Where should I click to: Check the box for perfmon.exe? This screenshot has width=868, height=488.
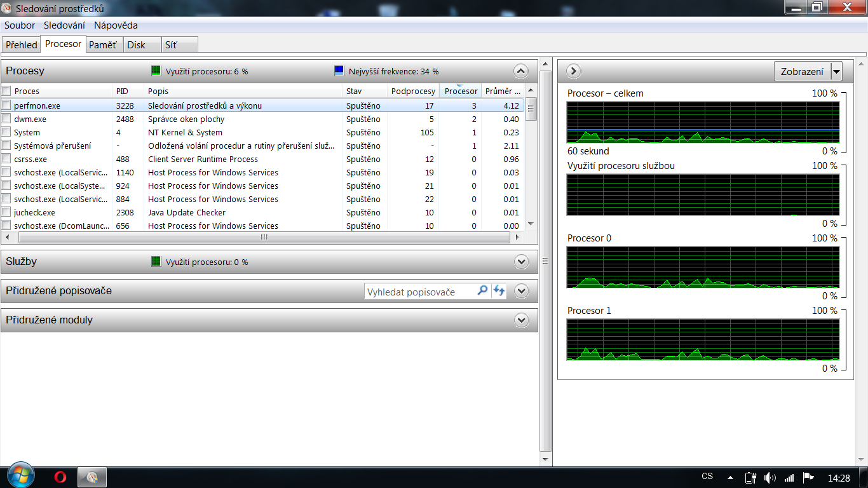[6, 105]
